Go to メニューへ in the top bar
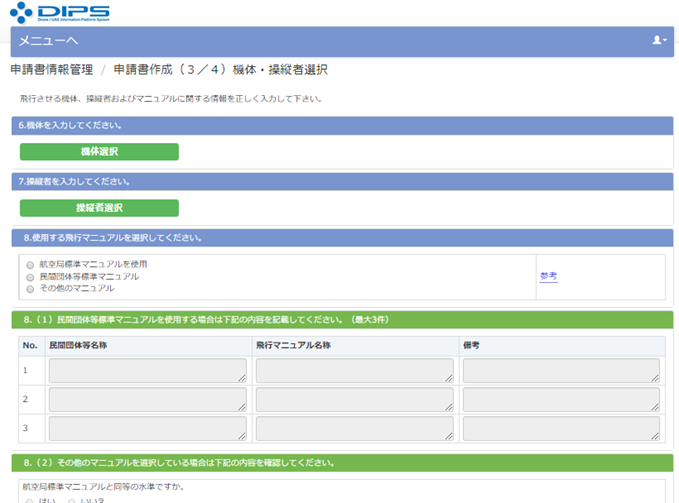The height and width of the screenshot is (503, 679). coord(48,40)
